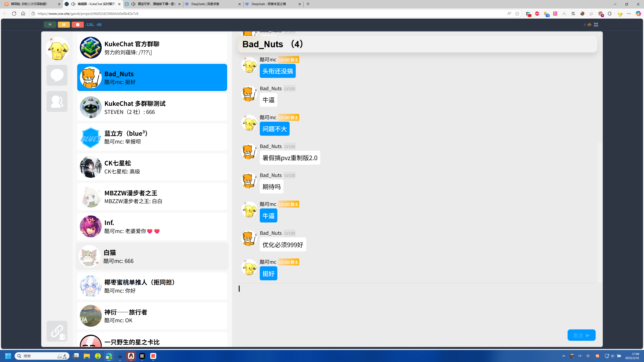Click the taskbar 搜索 search box
This screenshot has height=362, width=644.
tap(42, 356)
